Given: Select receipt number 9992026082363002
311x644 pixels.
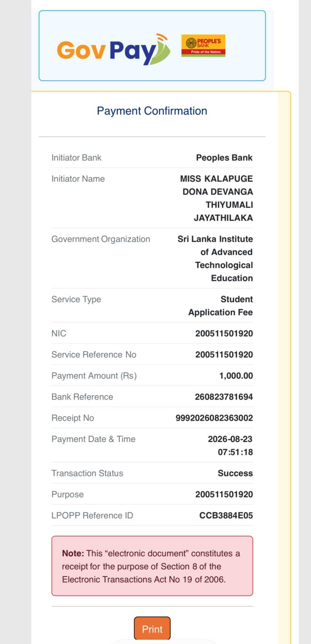Looking at the screenshot, I should point(214,418).
